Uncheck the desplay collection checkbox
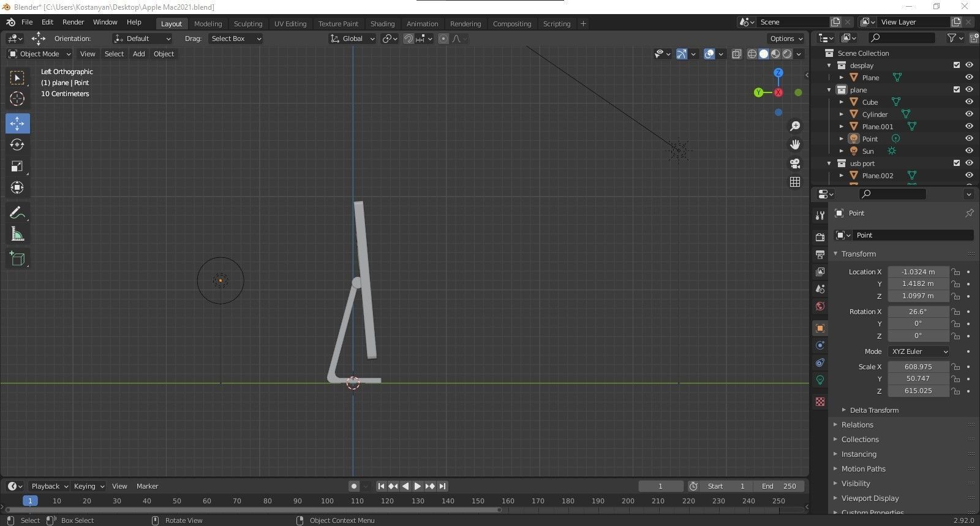Viewport: 980px width, 526px height. pos(957,66)
